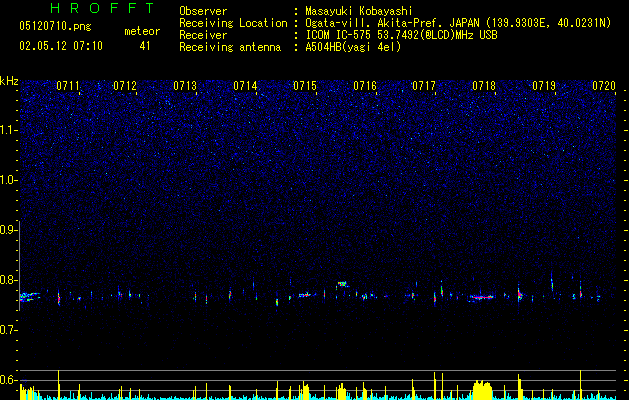Select observer name Masayuki Kobayashi

(359, 11)
